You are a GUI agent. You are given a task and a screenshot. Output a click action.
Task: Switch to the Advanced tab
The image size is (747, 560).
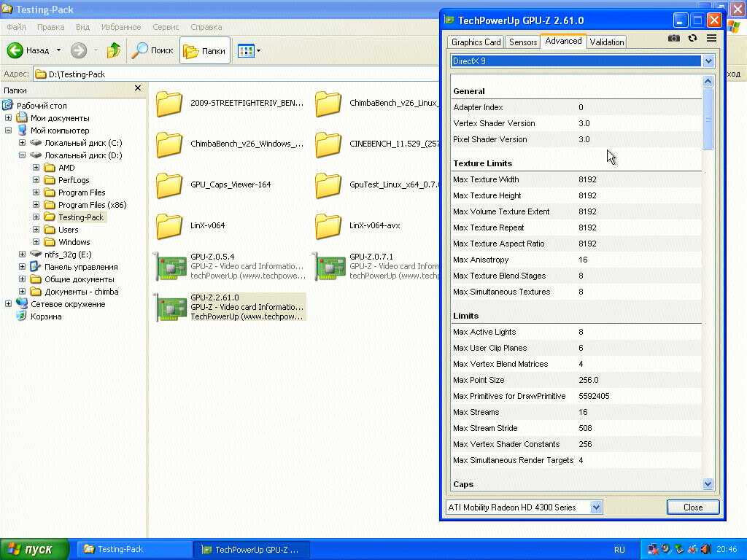(x=563, y=41)
